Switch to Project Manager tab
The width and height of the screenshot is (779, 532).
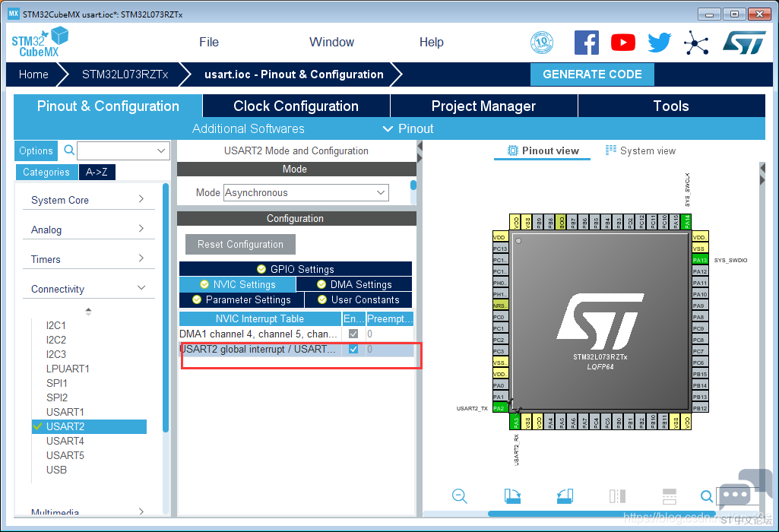[483, 106]
